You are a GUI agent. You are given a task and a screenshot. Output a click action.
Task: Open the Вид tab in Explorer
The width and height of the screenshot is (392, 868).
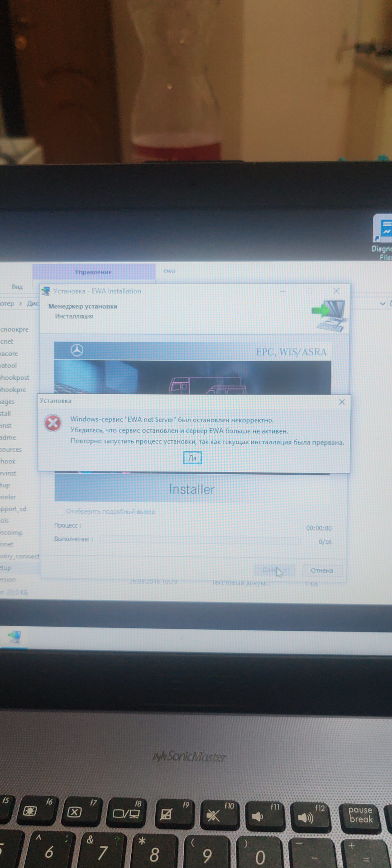pos(17,287)
